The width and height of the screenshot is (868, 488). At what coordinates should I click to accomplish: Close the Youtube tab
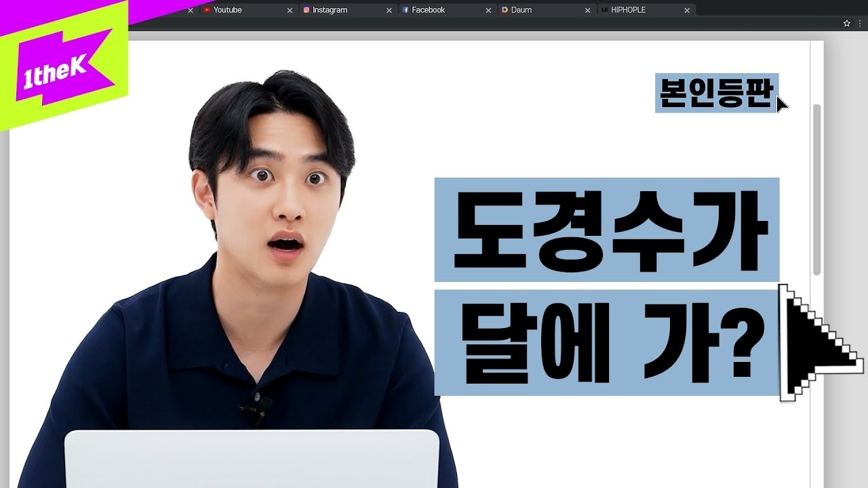click(x=290, y=10)
